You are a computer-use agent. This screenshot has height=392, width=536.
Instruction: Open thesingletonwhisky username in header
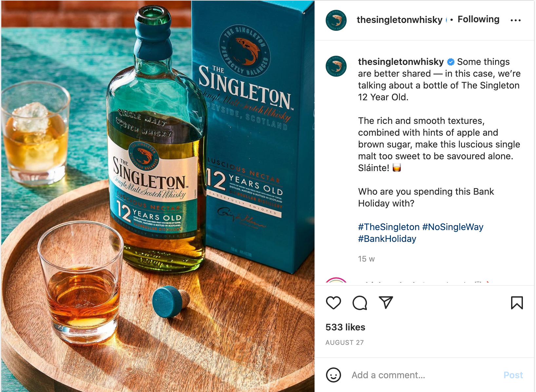(399, 20)
